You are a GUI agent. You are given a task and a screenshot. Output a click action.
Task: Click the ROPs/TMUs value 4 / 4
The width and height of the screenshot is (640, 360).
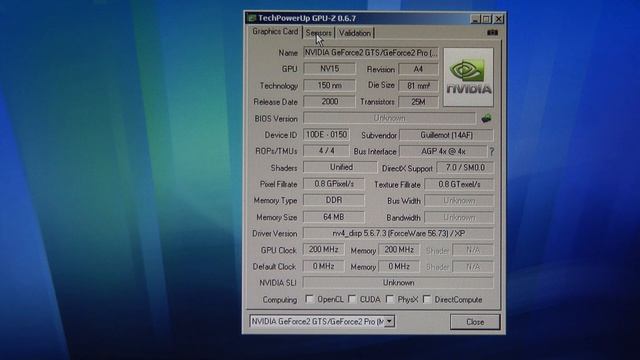[326, 151]
